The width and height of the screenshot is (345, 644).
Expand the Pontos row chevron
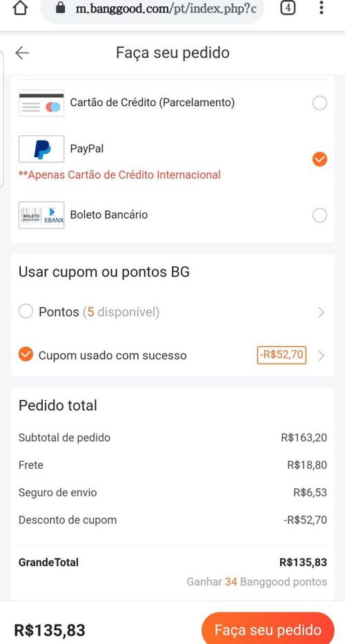point(322,312)
